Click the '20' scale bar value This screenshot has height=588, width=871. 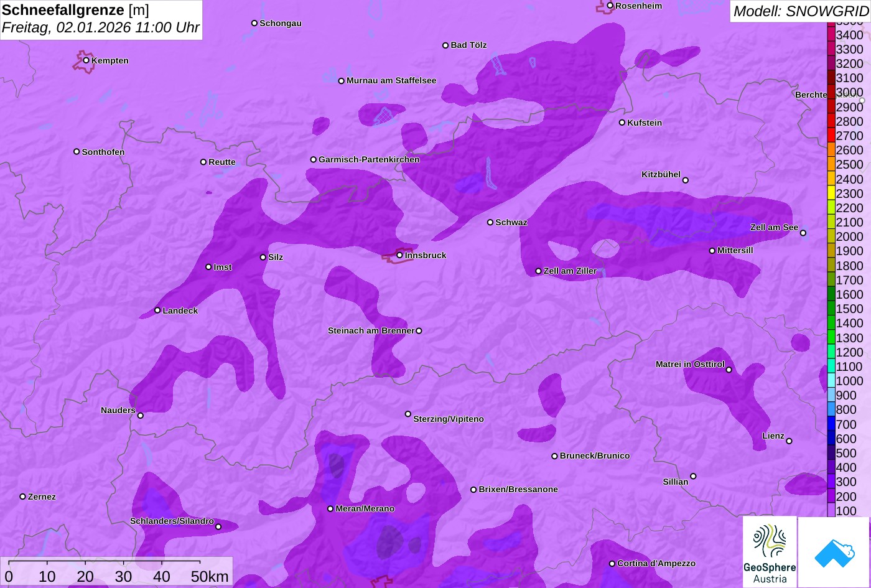point(85,577)
